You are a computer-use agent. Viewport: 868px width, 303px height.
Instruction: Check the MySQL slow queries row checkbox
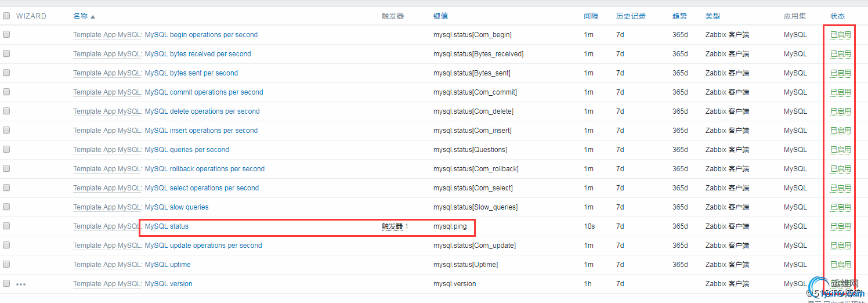point(6,207)
